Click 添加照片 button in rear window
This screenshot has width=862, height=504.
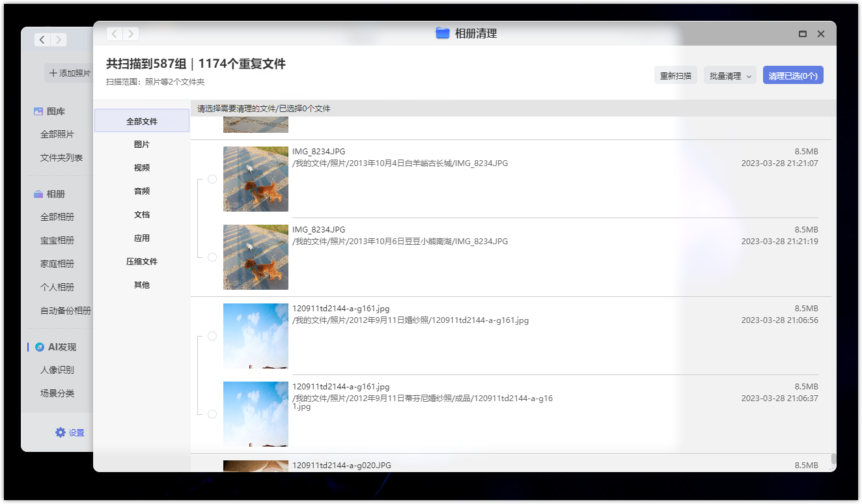coord(69,74)
